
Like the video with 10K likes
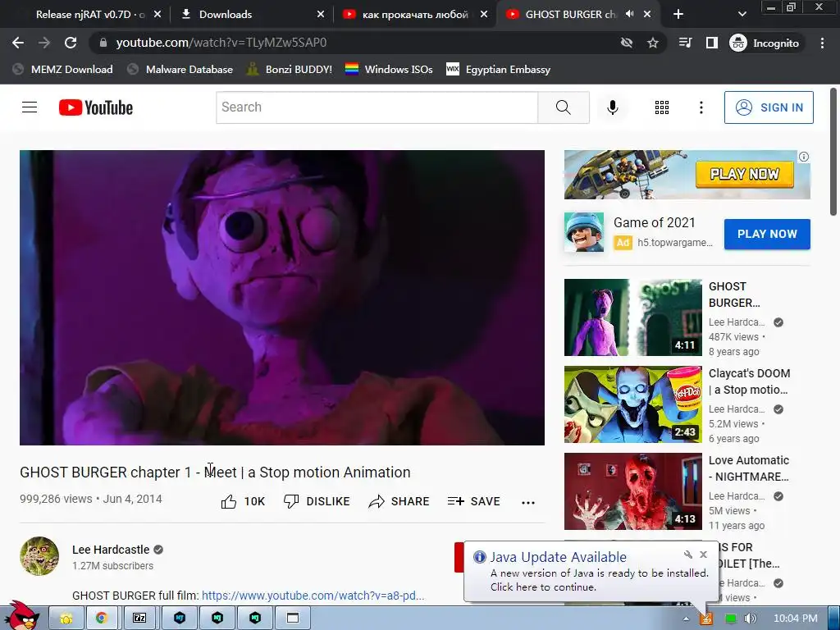tap(243, 501)
